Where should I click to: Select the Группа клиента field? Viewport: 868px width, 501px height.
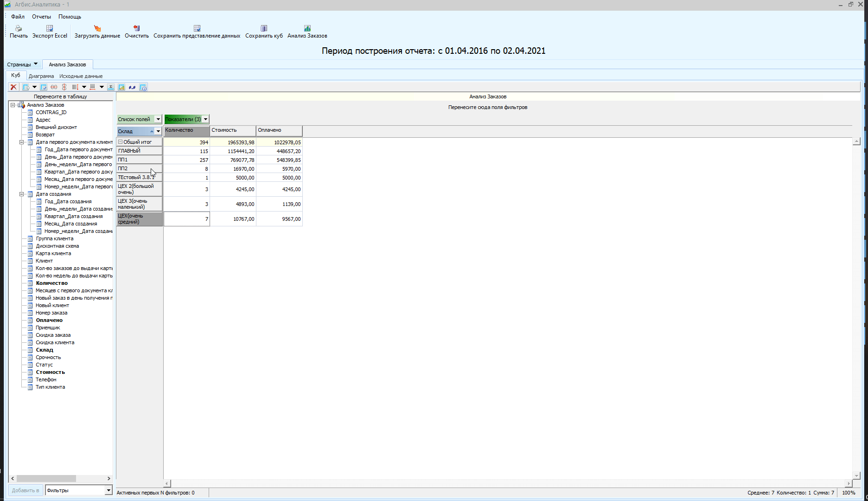click(54, 238)
